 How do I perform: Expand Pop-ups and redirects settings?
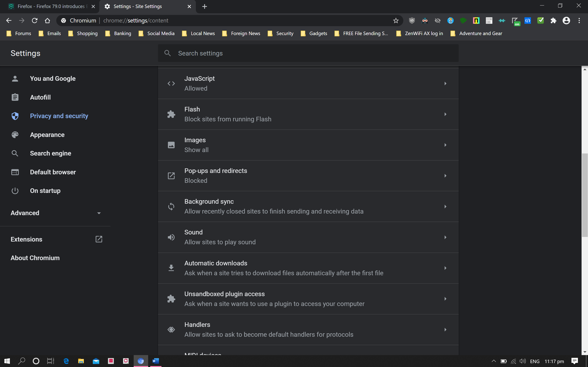pyautogui.click(x=445, y=176)
